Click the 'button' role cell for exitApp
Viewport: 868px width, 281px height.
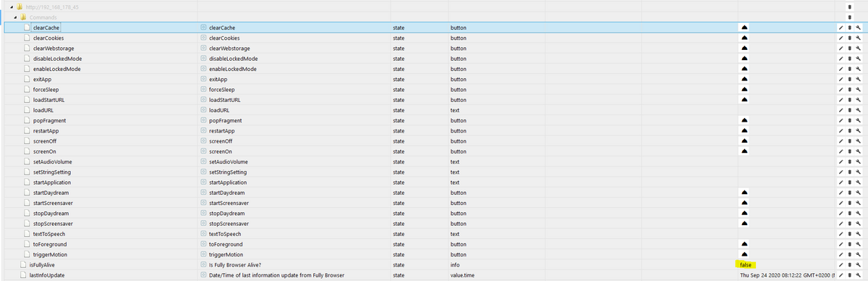[459, 79]
